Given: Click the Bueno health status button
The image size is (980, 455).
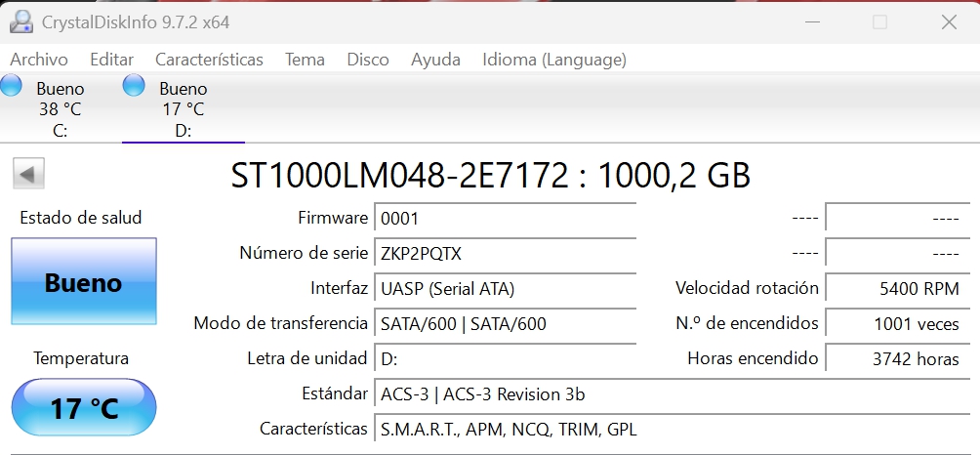Looking at the screenshot, I should coord(84,281).
